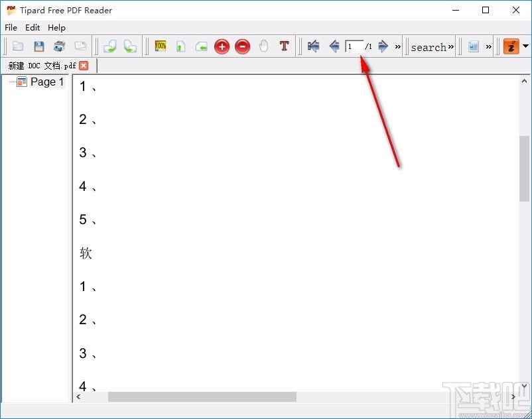Zoom in with red plus button
The image size is (532, 419).
coord(222,46)
